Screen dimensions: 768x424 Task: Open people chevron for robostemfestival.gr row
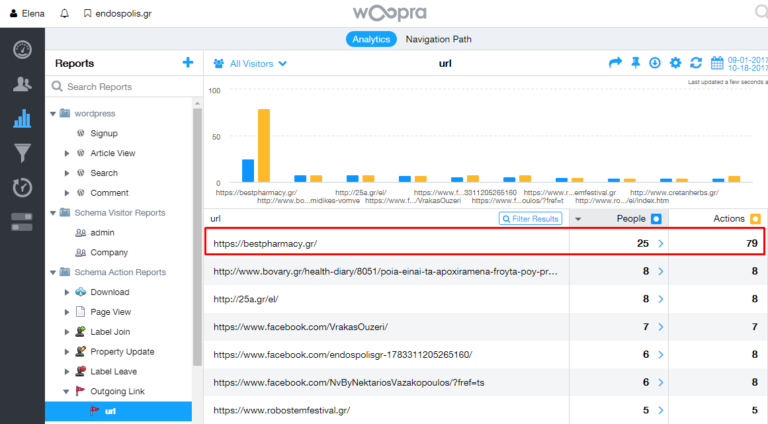(661, 410)
